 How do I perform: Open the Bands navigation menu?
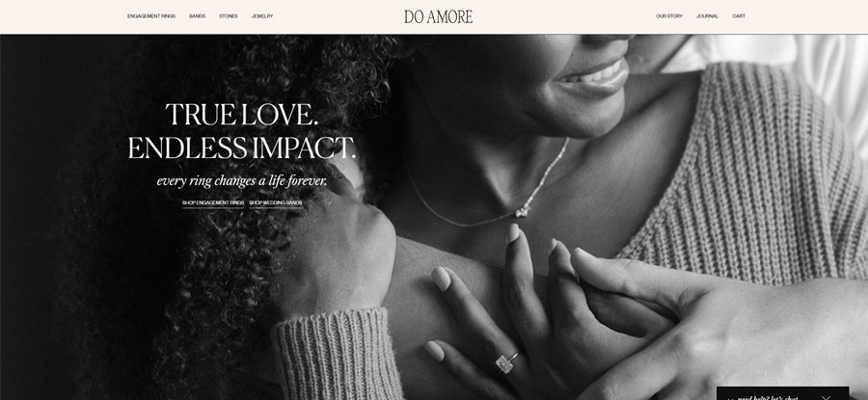tap(197, 16)
